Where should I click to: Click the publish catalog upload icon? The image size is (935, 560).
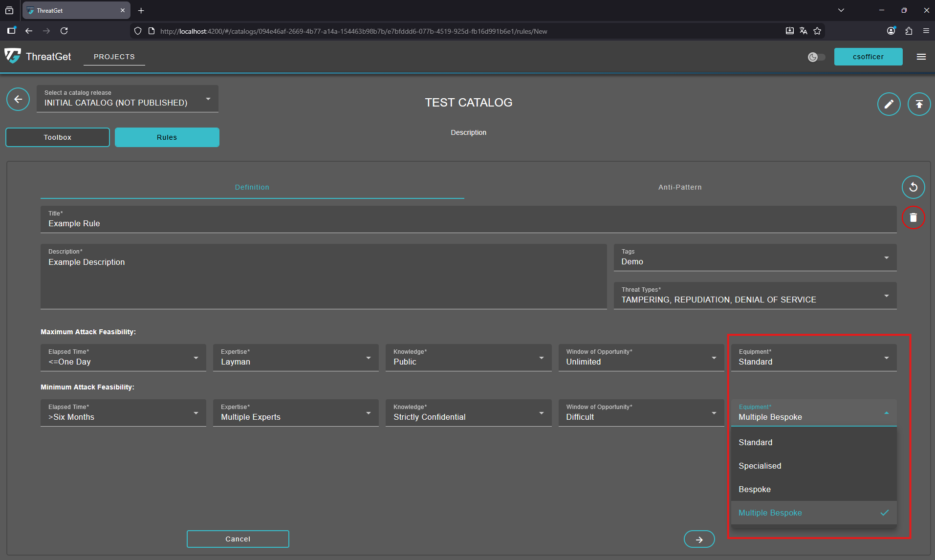tap(919, 104)
